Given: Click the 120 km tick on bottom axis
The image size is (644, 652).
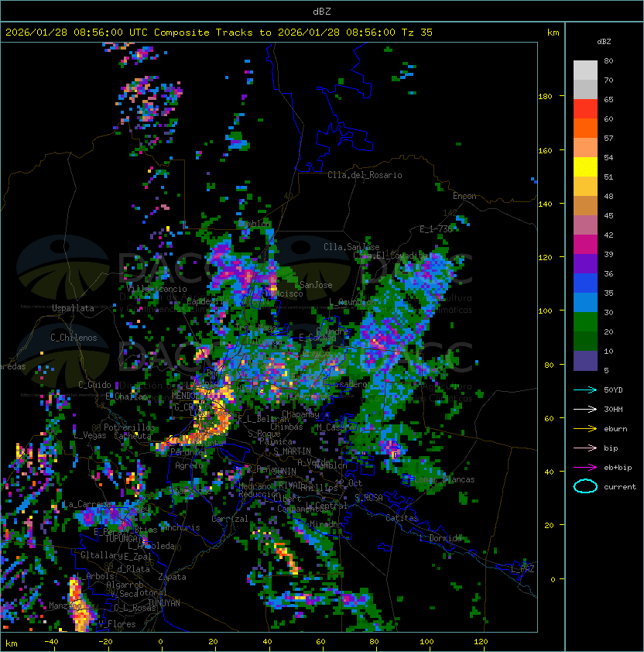Looking at the screenshot, I should point(481,642).
